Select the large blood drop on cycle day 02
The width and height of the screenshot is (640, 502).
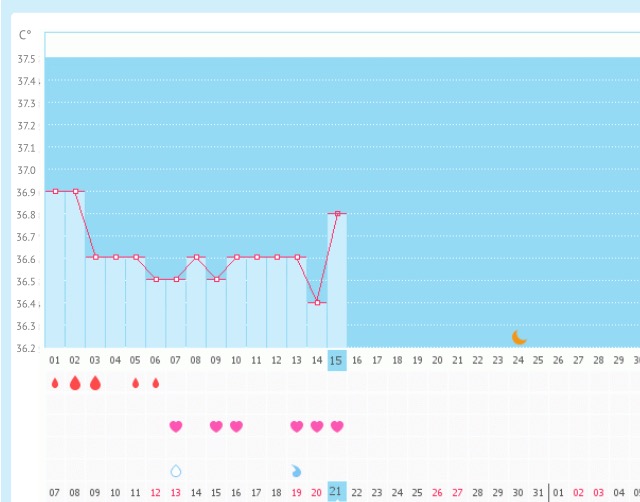coord(75,383)
